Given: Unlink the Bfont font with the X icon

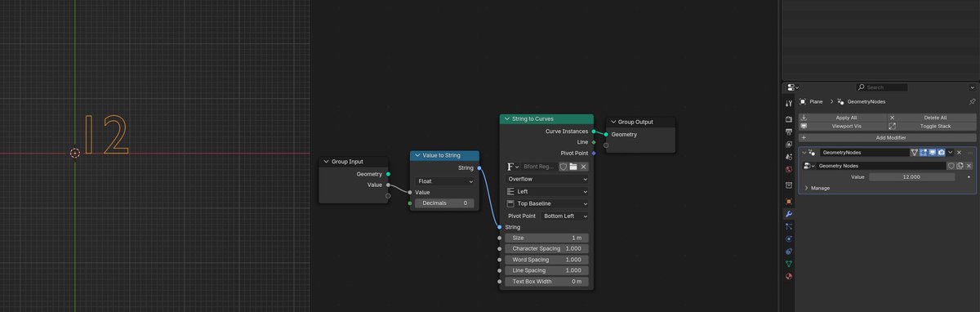Looking at the screenshot, I should coord(584,167).
